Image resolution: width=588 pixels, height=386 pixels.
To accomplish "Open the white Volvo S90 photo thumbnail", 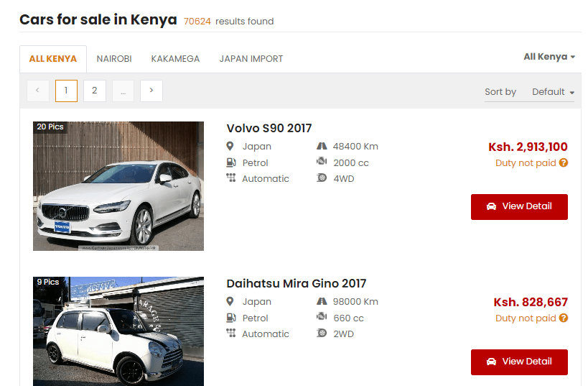I will coord(118,186).
